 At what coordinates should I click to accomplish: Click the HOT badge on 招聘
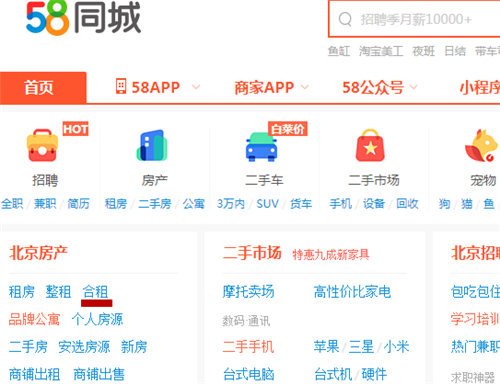click(x=76, y=129)
